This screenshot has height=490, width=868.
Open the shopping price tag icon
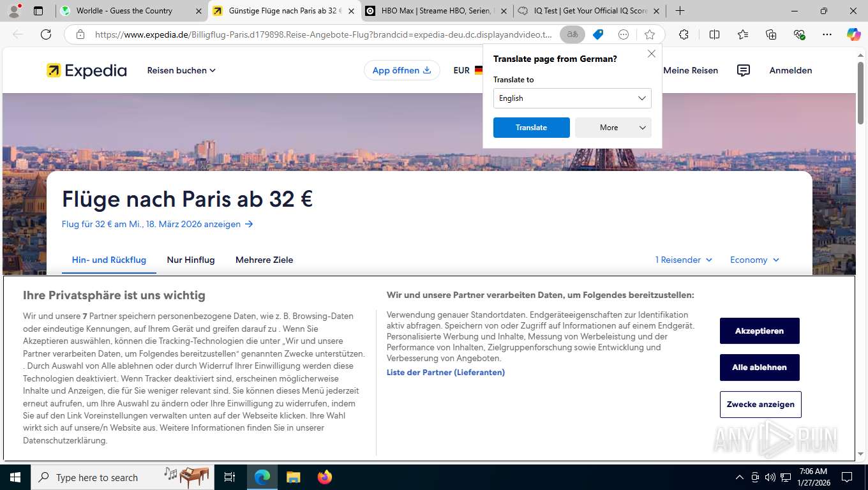click(x=598, y=34)
